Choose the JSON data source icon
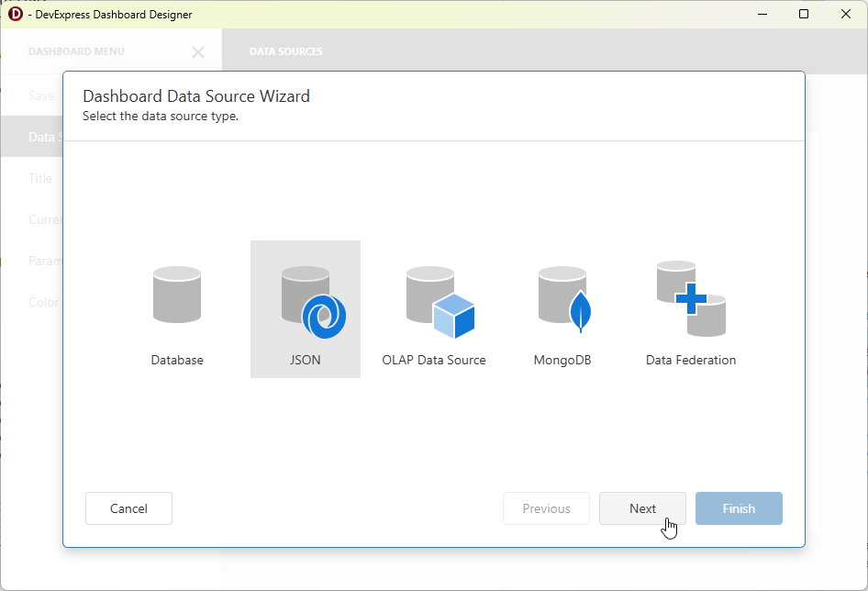The height and width of the screenshot is (591, 868). click(x=305, y=303)
